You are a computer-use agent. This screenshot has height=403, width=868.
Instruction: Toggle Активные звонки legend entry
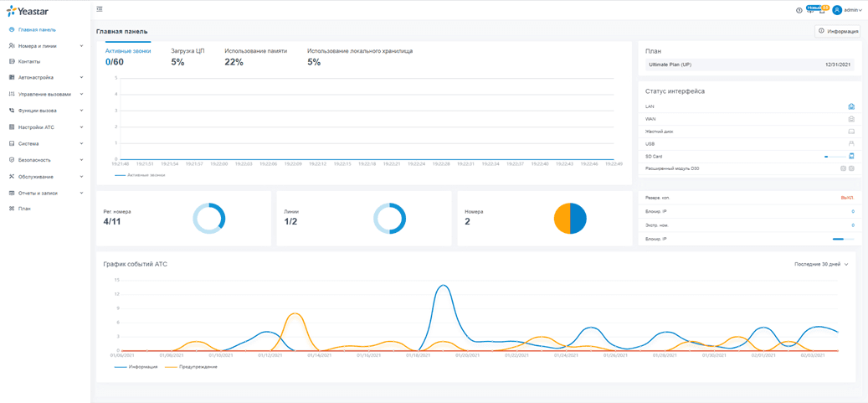140,174
